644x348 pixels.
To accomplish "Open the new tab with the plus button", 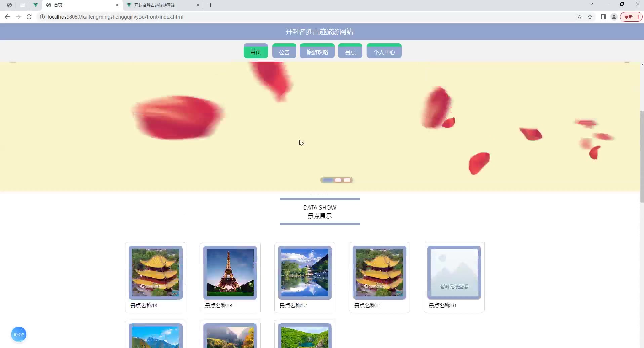I will [x=210, y=5].
